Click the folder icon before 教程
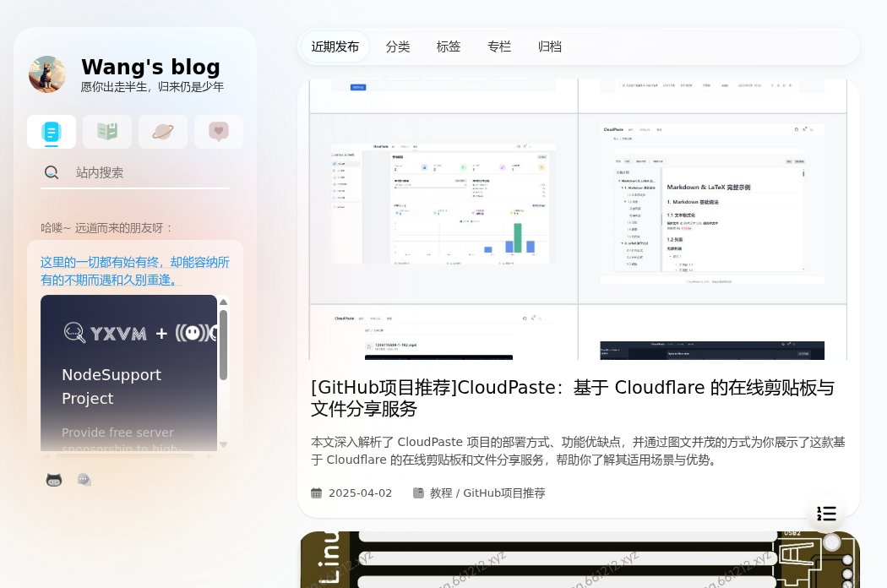Image resolution: width=887 pixels, height=588 pixels. tap(418, 493)
